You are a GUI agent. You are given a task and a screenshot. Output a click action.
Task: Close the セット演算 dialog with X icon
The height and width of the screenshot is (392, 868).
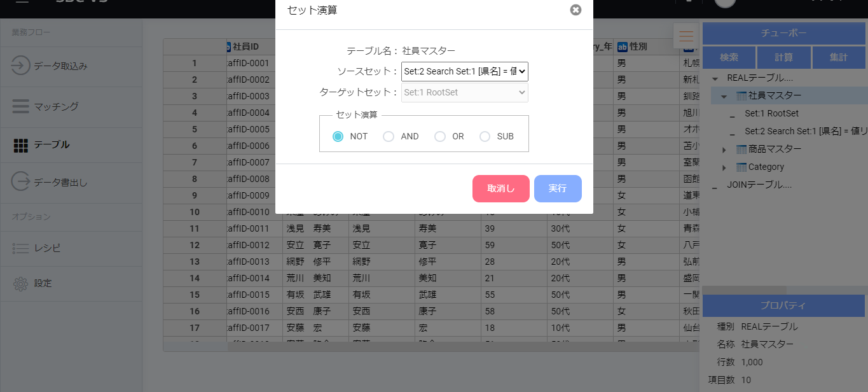point(575,10)
